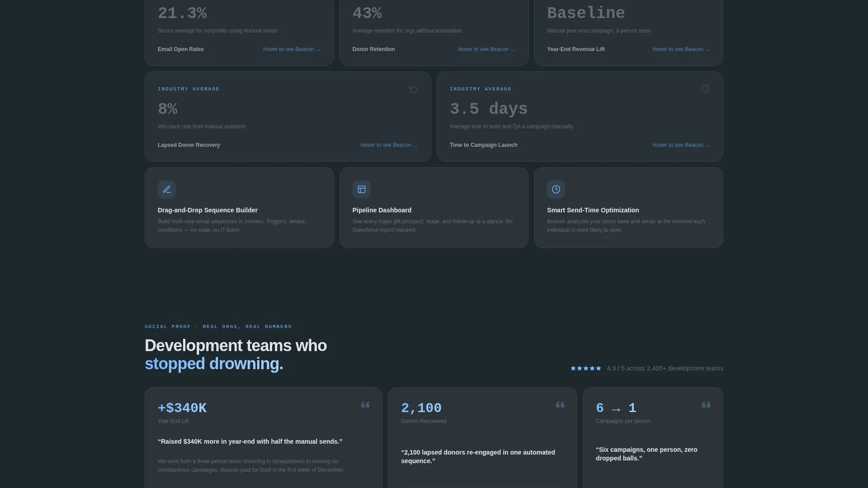Viewport: 868px width, 488px height.
Task: Click the 2,100 lapsed donors re-engaged quote
Action: tap(478, 457)
